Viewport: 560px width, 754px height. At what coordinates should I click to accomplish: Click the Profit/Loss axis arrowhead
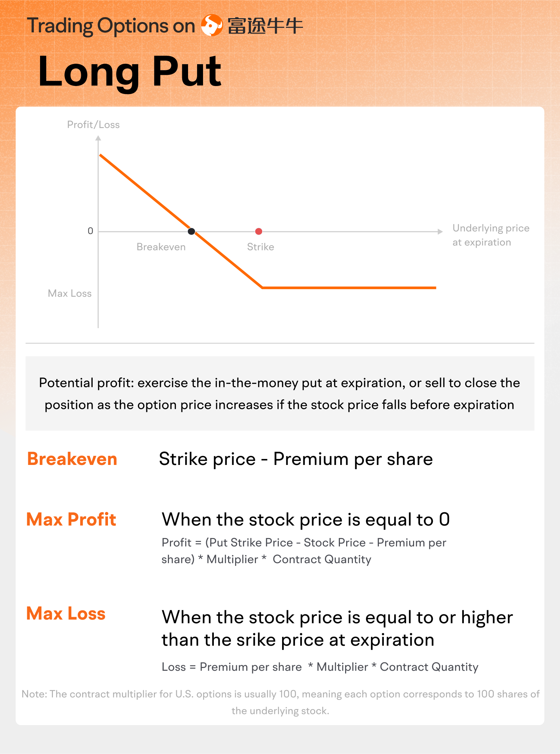coord(98,138)
